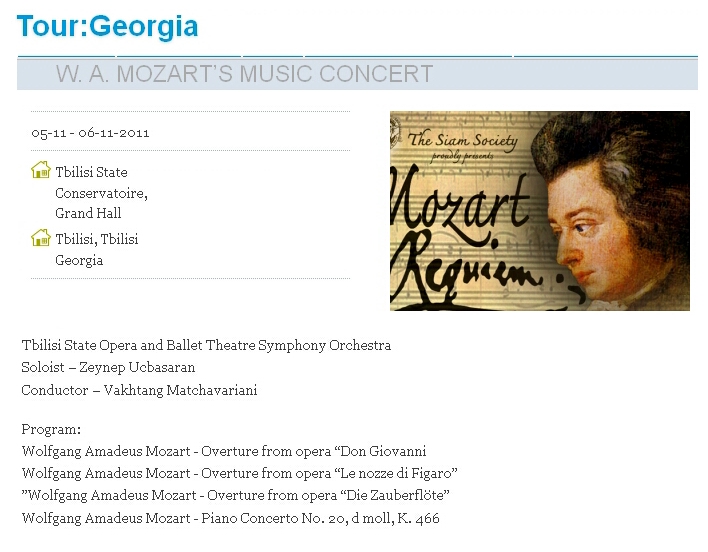Click the house icon beside Tbilisi, Tbilisi Georgia
The height and width of the screenshot is (552, 708).
point(41,237)
